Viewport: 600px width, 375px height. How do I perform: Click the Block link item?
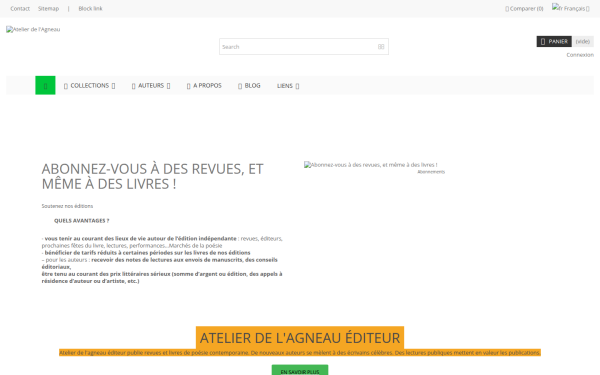coord(90,8)
